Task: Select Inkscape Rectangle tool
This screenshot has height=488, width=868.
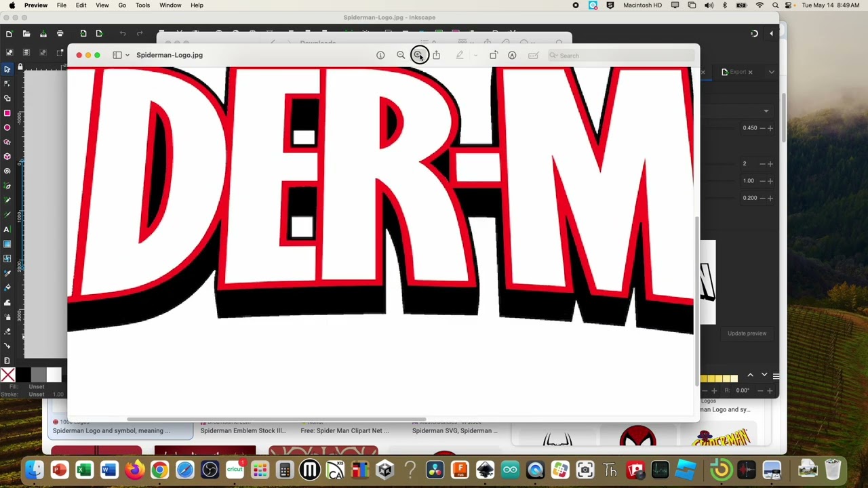Action: coord(7,113)
